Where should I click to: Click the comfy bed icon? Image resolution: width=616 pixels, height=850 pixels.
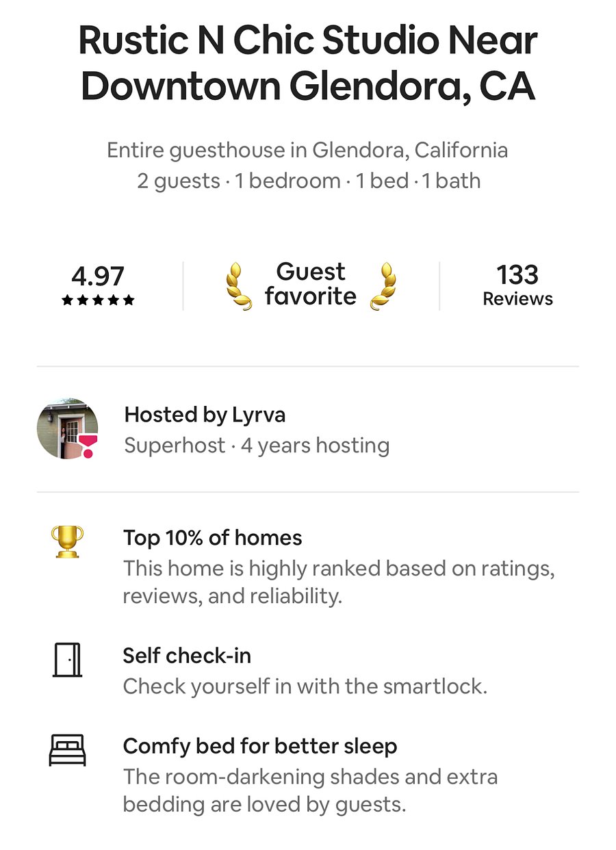click(67, 750)
